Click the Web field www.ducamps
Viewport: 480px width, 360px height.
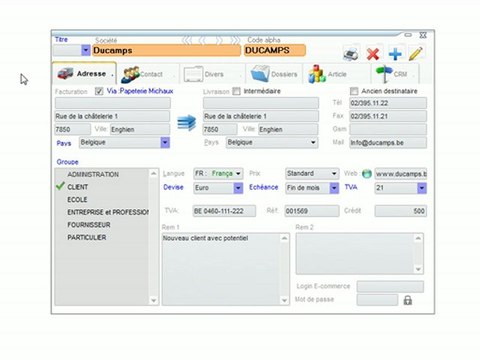(401, 174)
